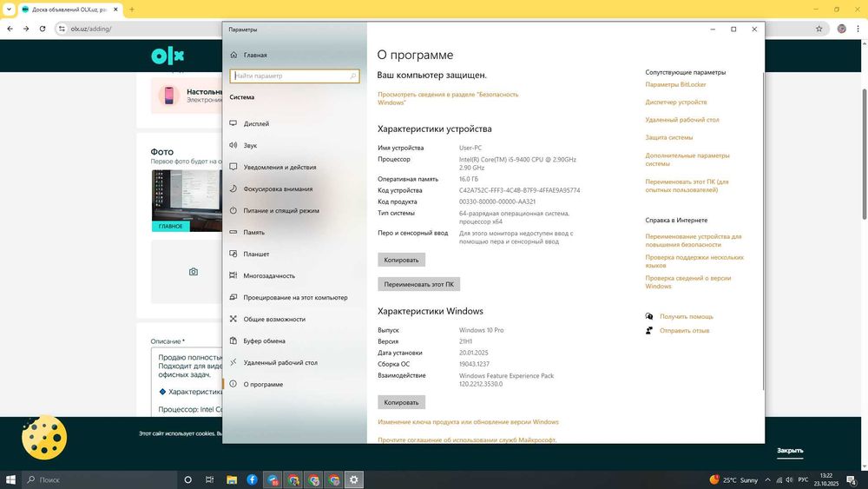Image resolution: width=868 pixels, height=489 pixels.
Task: Open Удаленный рабочий стол sidebar item
Action: [273, 362]
